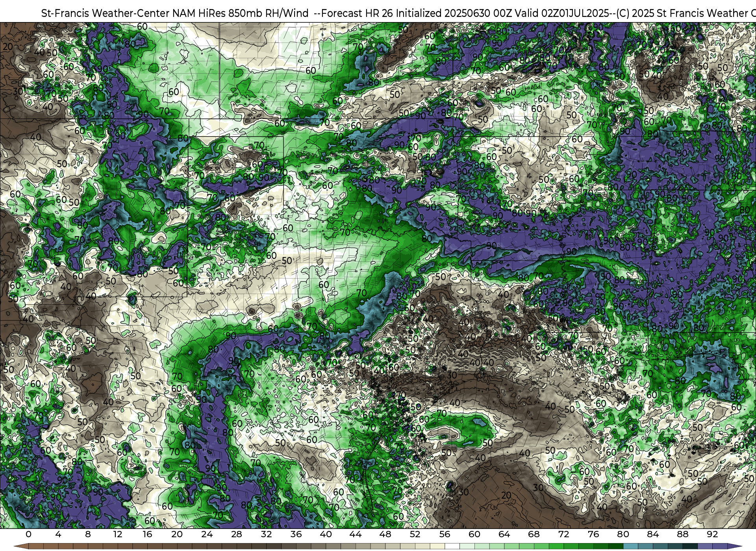
Task: Click "Initialized 20250630 00Z" in the header
Action: (x=454, y=13)
